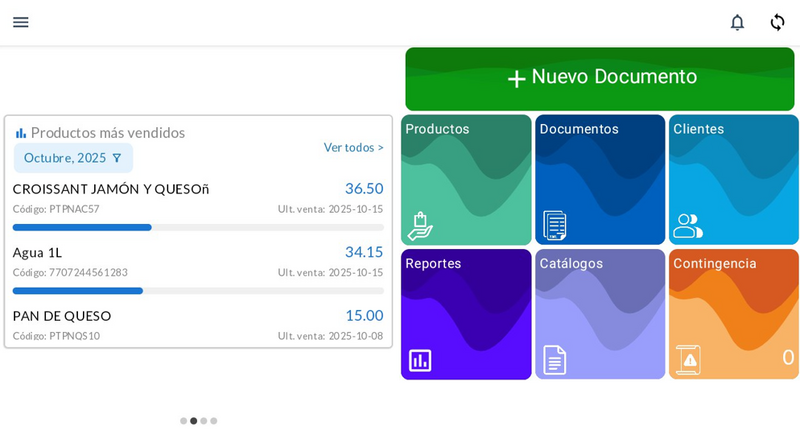
Task: Open the notifications bell
Action: [x=737, y=22]
